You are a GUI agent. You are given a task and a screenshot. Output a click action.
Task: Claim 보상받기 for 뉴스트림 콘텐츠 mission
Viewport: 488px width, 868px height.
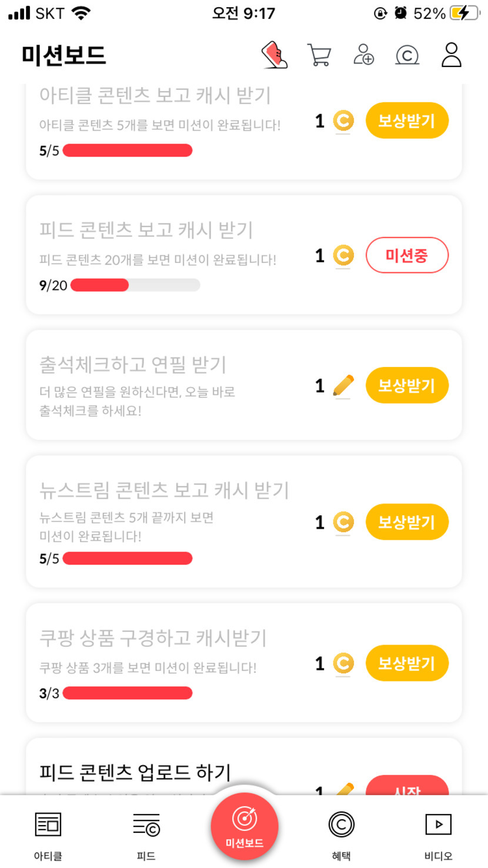click(x=407, y=522)
